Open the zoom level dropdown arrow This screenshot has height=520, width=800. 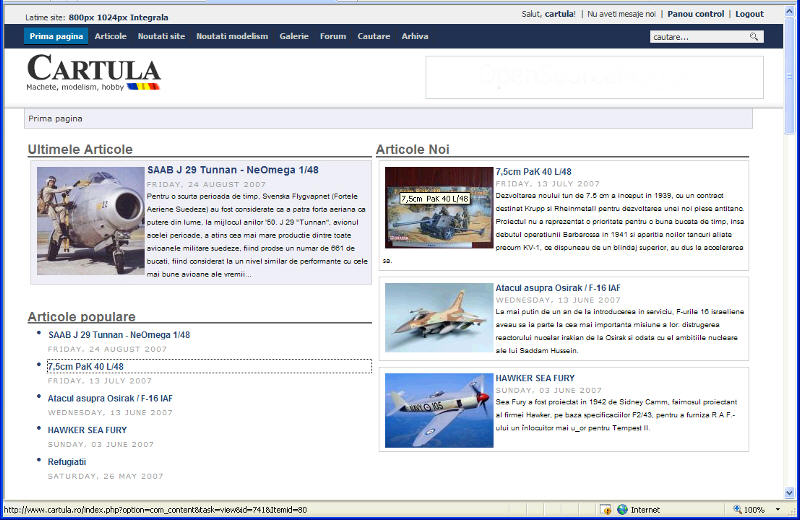778,509
